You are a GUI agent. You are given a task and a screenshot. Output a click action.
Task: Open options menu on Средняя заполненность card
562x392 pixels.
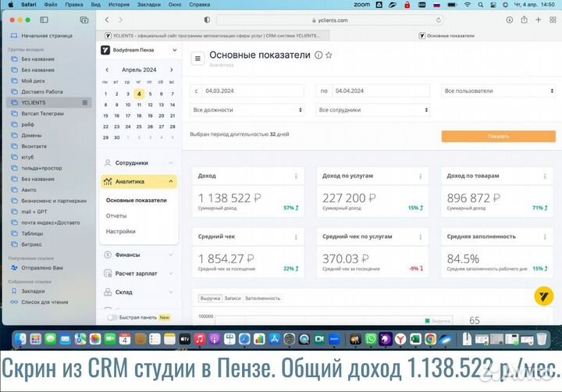545,237
